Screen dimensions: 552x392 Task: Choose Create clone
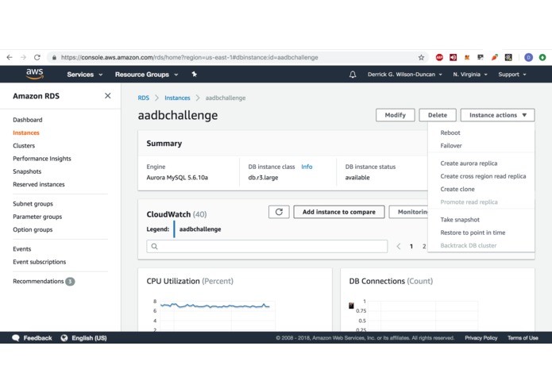[x=457, y=189]
